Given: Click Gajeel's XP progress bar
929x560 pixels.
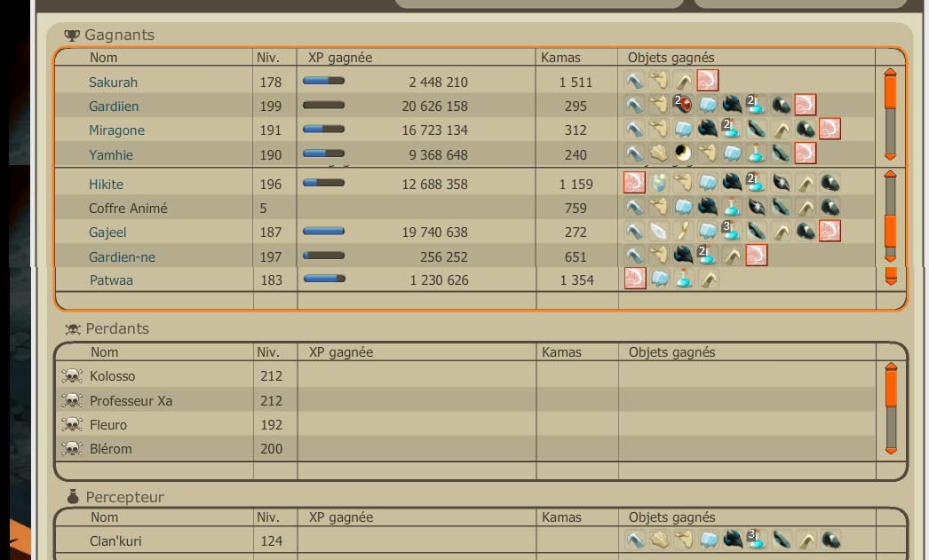Looking at the screenshot, I should [x=323, y=231].
